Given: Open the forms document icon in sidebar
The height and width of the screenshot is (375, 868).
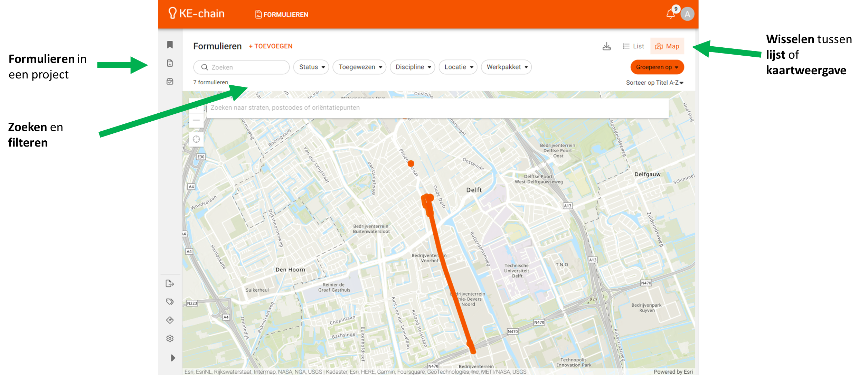Looking at the screenshot, I should 170,63.
